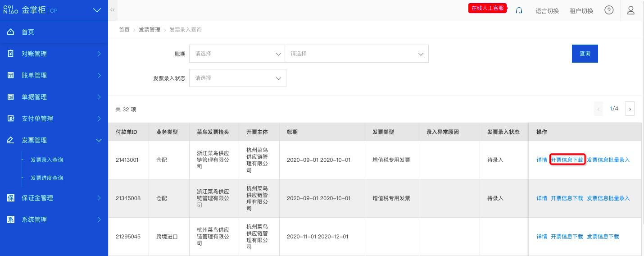This screenshot has height=256, width=644.
Task: Click 开票信息下载 for payment 21295045
Action: tap(567, 237)
